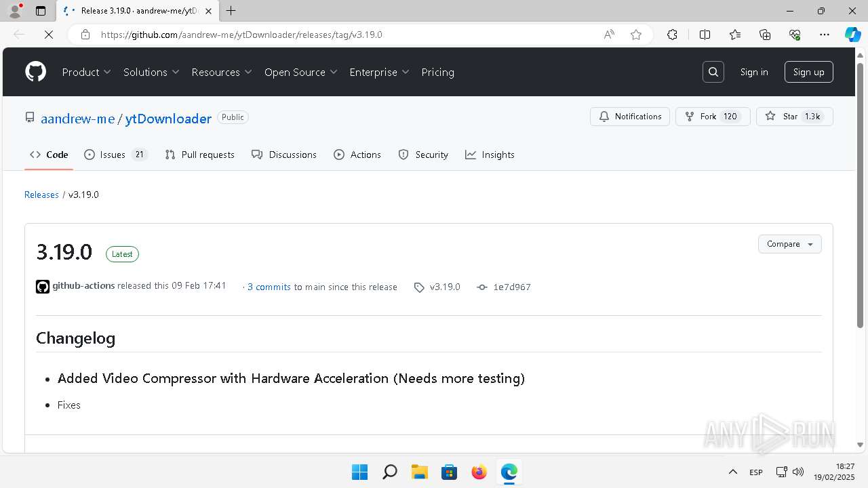Star the ytDownloader repository

tap(794, 117)
